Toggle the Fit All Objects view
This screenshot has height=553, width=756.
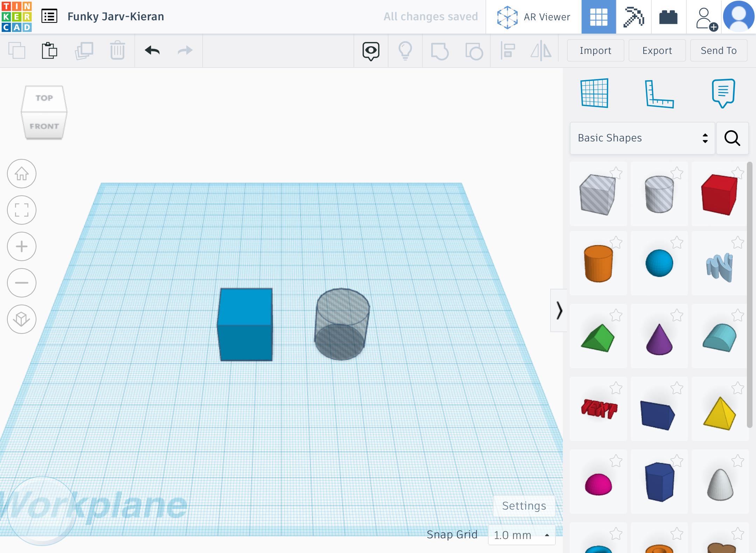coord(22,210)
